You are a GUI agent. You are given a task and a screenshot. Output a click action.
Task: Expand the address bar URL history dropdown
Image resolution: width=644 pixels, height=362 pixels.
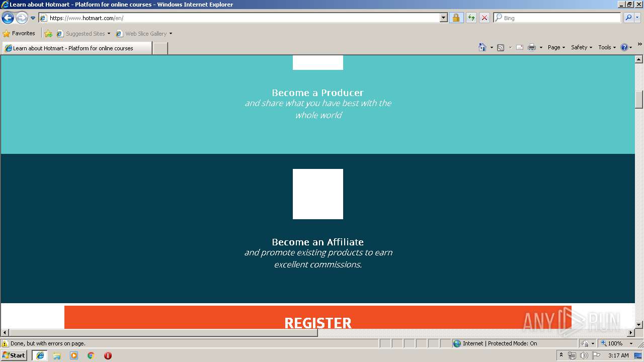(x=443, y=18)
